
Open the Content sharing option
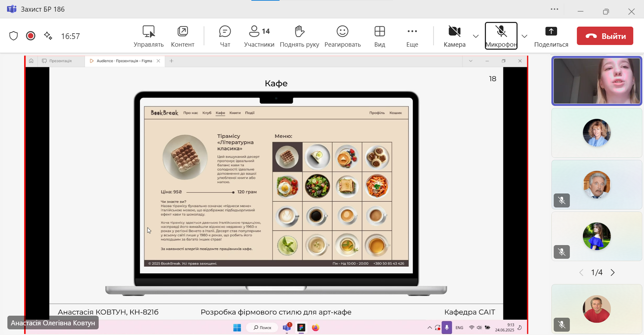pyautogui.click(x=182, y=36)
